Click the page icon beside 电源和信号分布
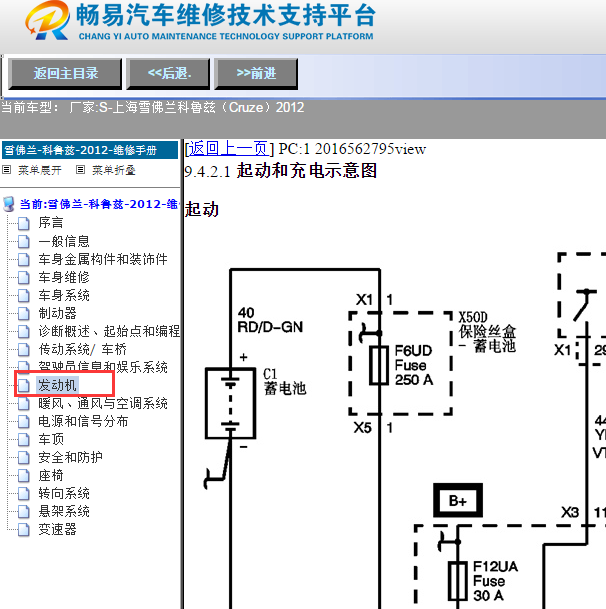The width and height of the screenshot is (606, 609). [24, 421]
